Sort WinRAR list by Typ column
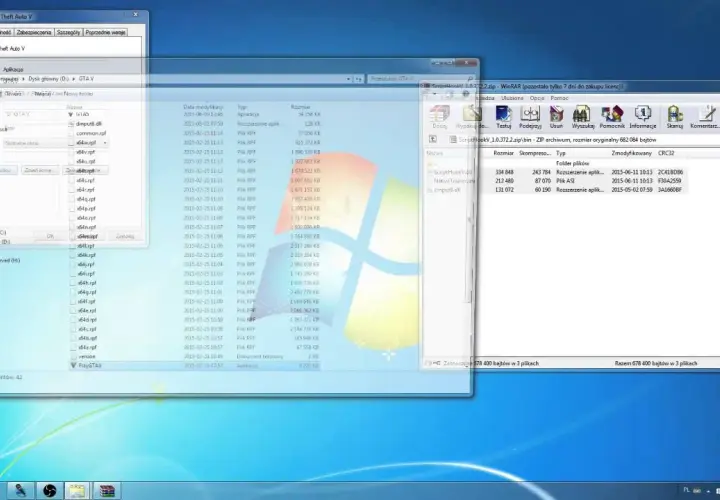 [x=561, y=153]
